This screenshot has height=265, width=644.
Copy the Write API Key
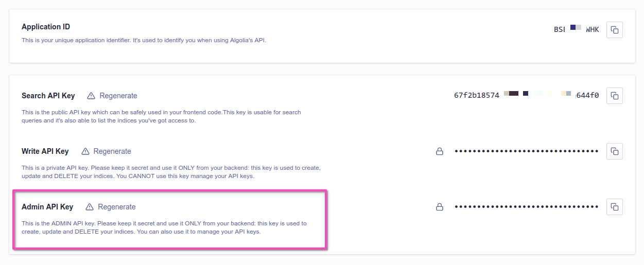(614, 151)
